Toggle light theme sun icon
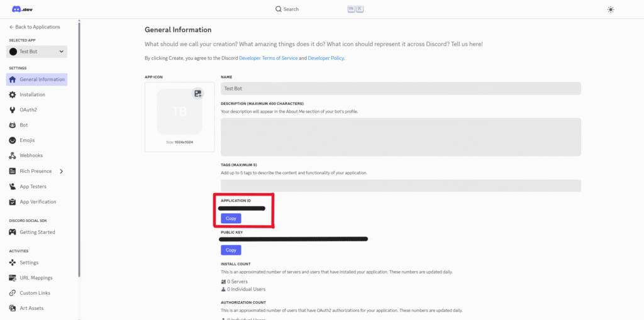 tap(611, 9)
